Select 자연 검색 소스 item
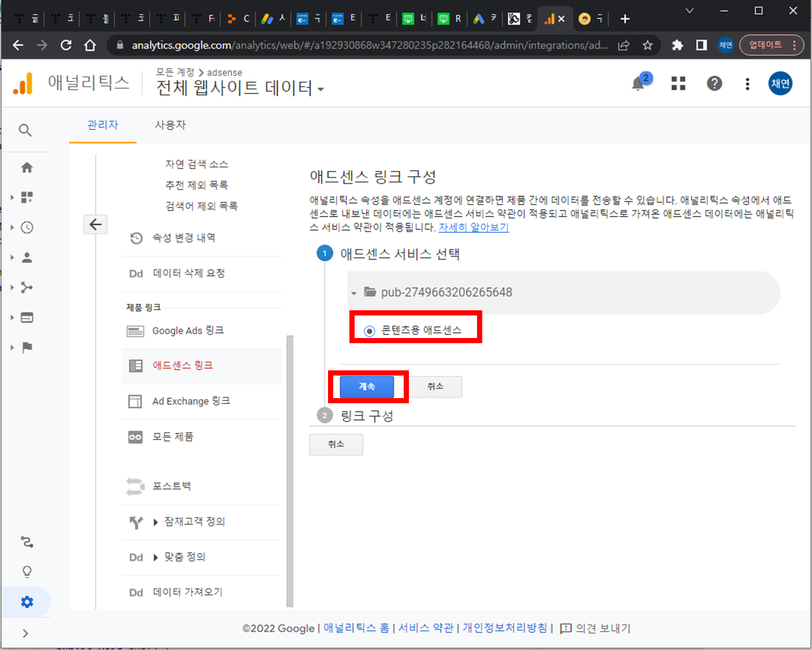 [x=196, y=164]
